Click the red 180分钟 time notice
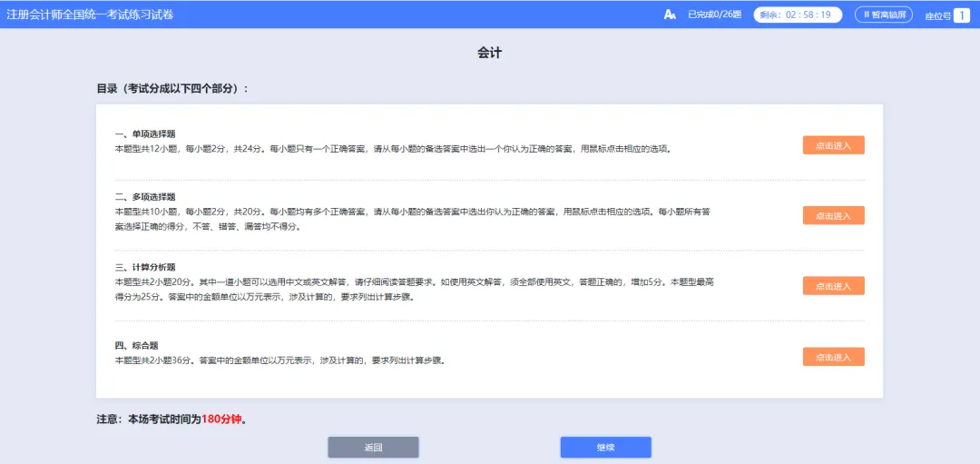This screenshot has width=980, height=464. click(x=222, y=420)
